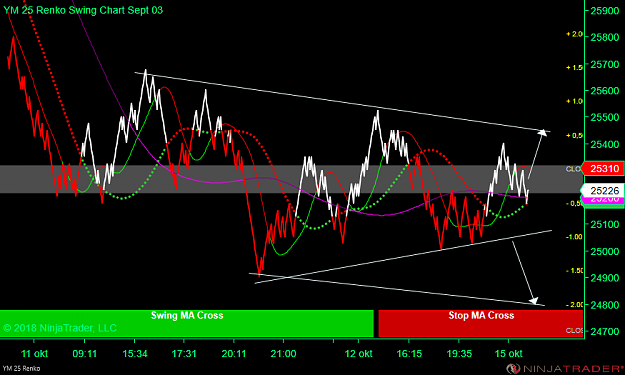Click the 21:00 time axis label
This screenshot has height=375, width=625.
coord(283,353)
